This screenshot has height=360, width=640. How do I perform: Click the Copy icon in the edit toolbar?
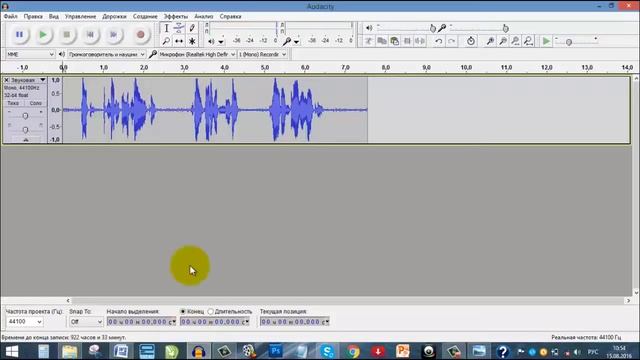click(x=382, y=41)
